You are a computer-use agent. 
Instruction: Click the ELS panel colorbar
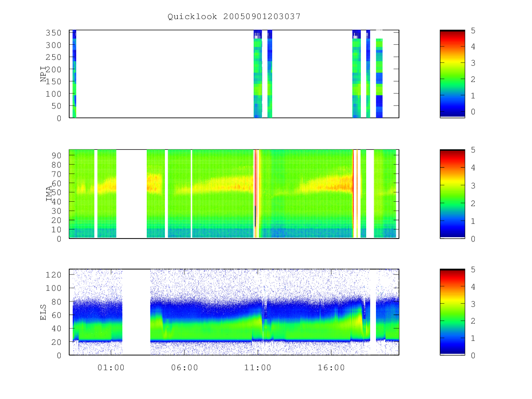452,312
